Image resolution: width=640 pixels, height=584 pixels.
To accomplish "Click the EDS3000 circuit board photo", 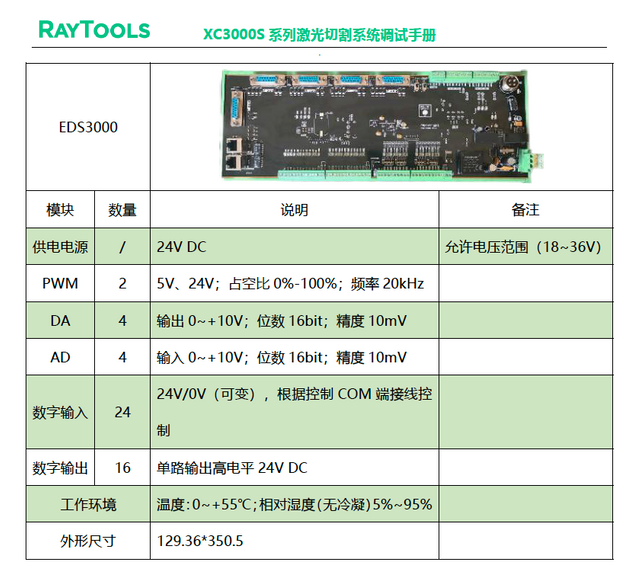I will click(382, 126).
